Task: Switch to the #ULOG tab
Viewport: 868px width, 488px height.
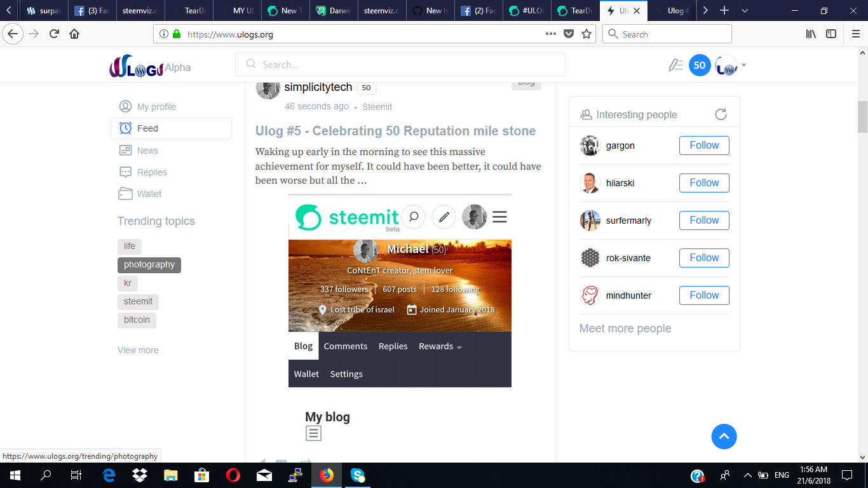Action: point(526,11)
